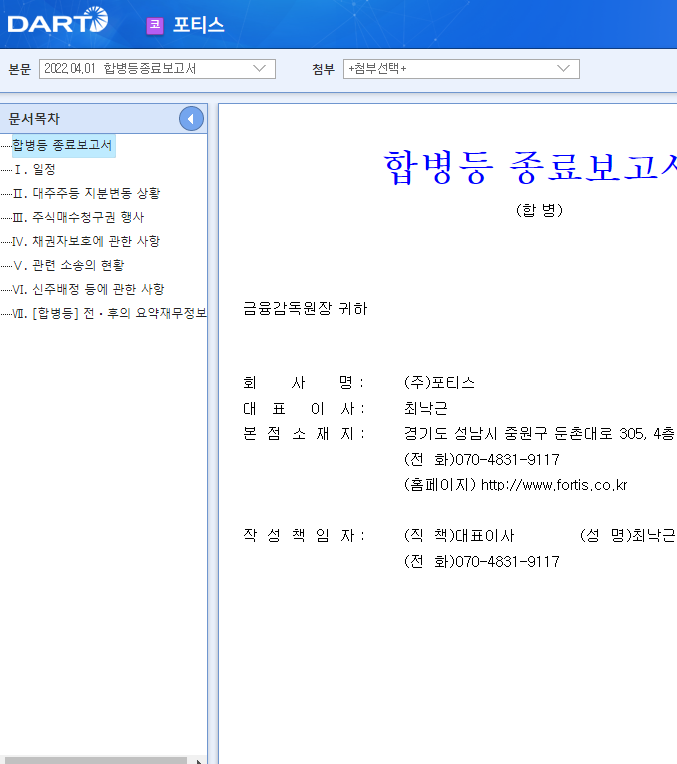677x764 pixels.
Task: Open the 본문 document dropdown
Action: (157, 69)
